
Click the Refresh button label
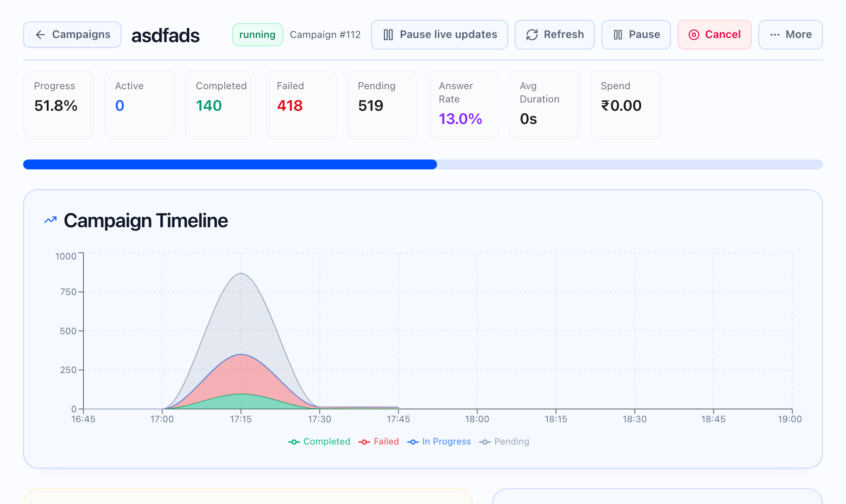tap(564, 35)
